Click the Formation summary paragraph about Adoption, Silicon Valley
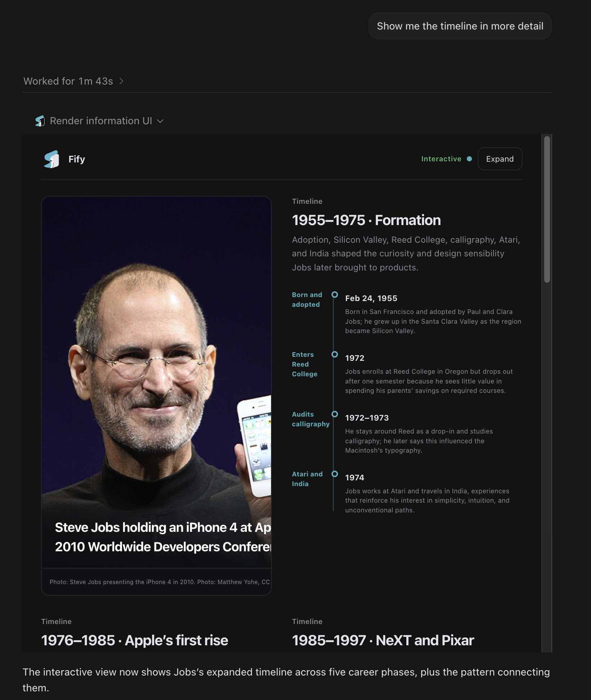 coord(406,254)
